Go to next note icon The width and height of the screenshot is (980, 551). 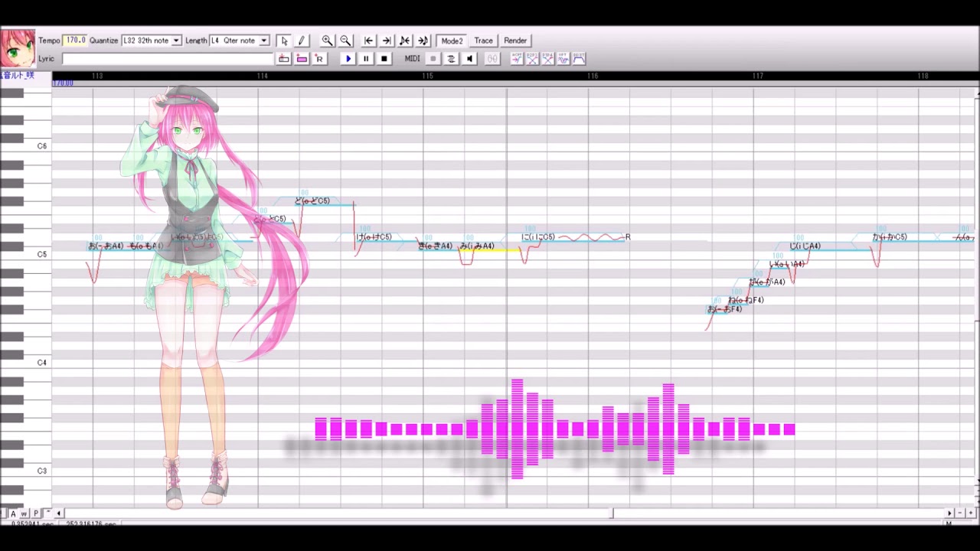click(x=423, y=41)
